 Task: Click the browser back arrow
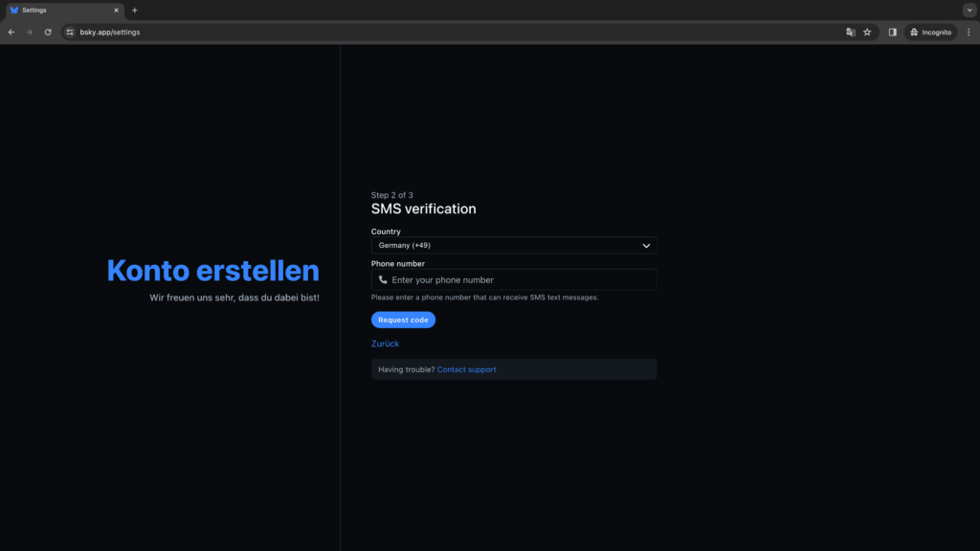point(11,32)
